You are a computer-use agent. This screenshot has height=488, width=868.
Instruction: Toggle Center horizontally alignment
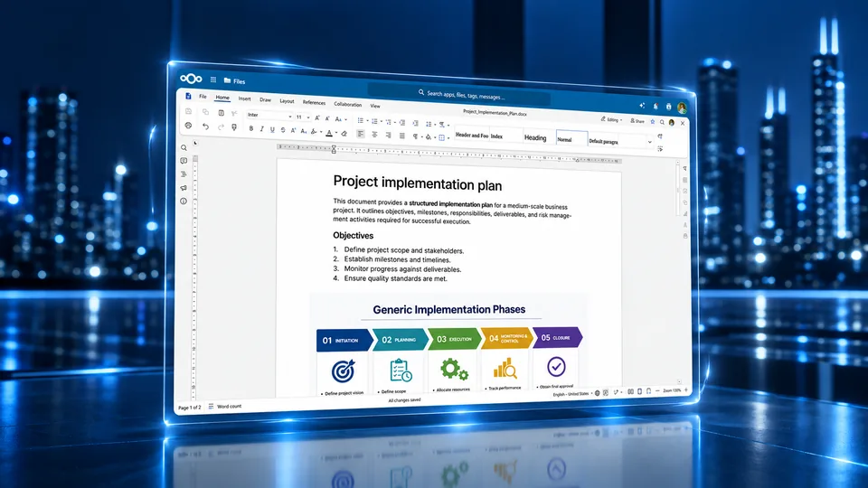(374, 135)
